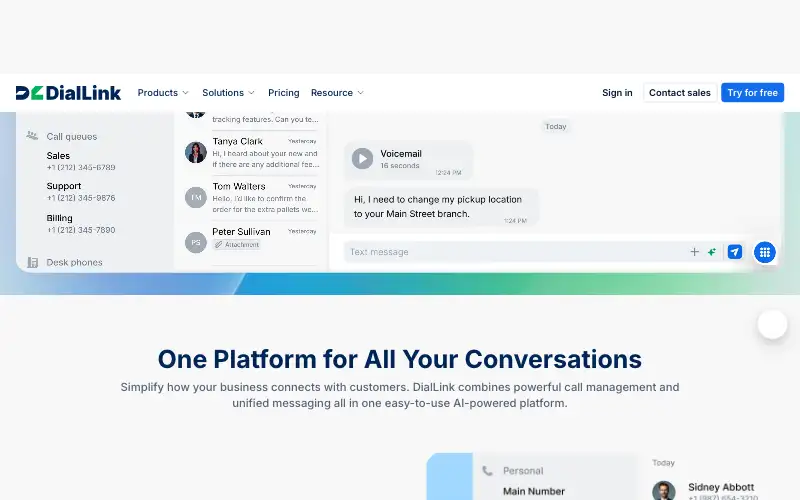Click the PS avatar for Peter Sullivan

[195, 242]
